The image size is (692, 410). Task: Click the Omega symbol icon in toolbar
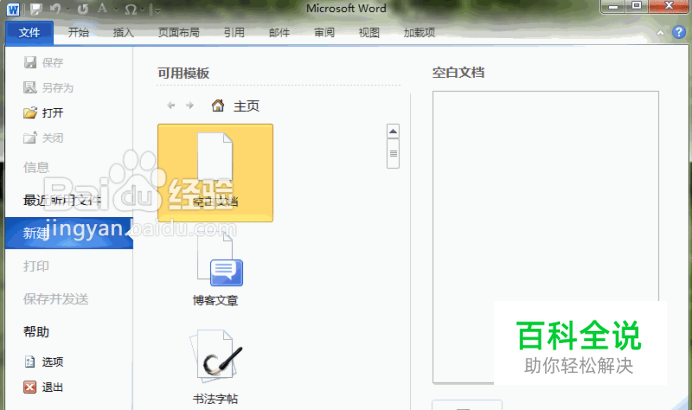131,9
